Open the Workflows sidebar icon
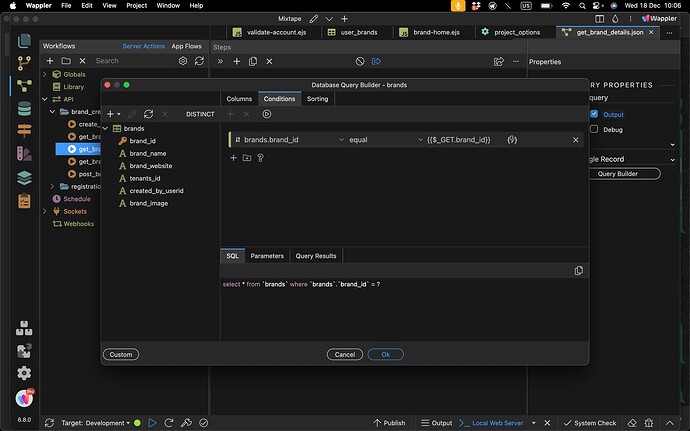690x431 pixels. coord(24,86)
